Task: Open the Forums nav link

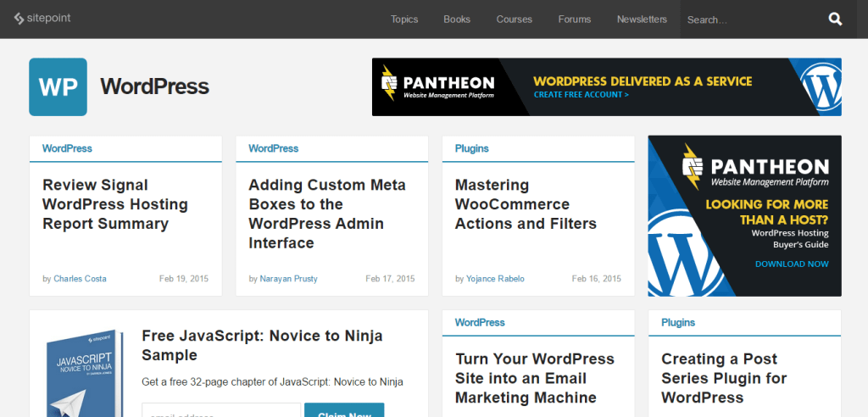Action: [575, 19]
